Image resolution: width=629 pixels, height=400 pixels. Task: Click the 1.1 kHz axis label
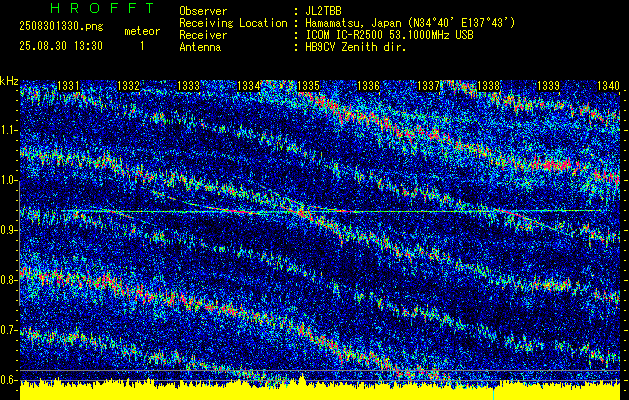[x=9, y=130]
